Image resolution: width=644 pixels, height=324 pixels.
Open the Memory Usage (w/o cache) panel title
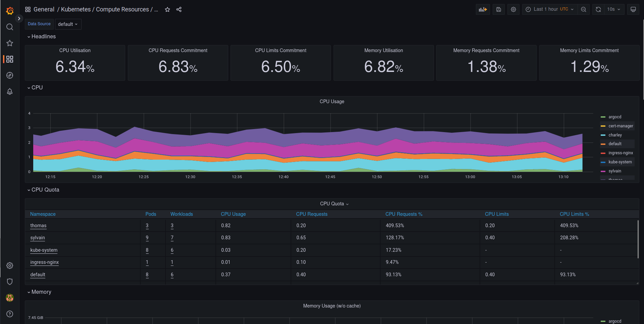coord(332,306)
